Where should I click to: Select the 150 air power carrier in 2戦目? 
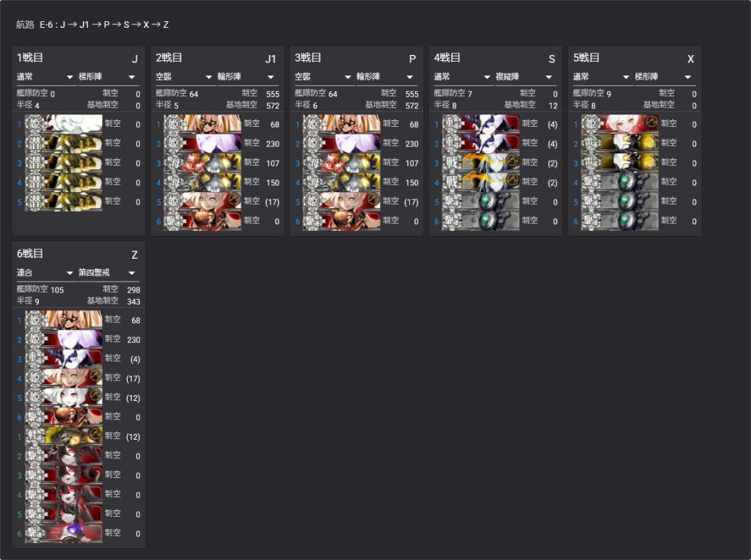[202, 183]
